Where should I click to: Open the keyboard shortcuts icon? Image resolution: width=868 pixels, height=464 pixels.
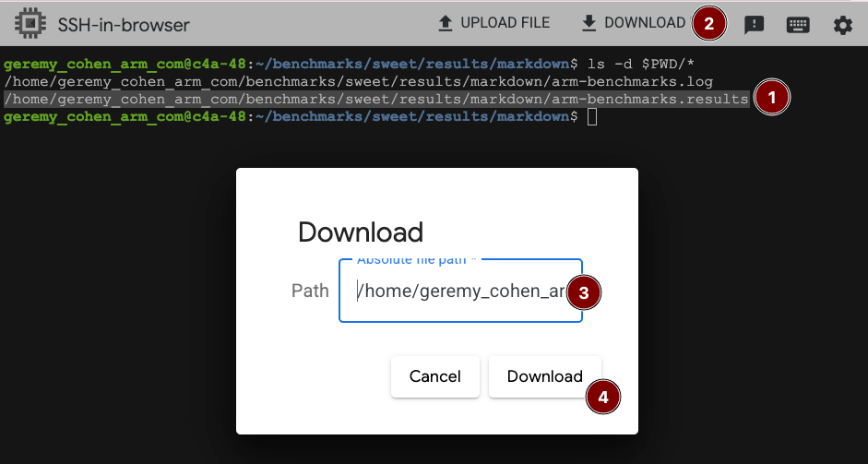pos(798,25)
